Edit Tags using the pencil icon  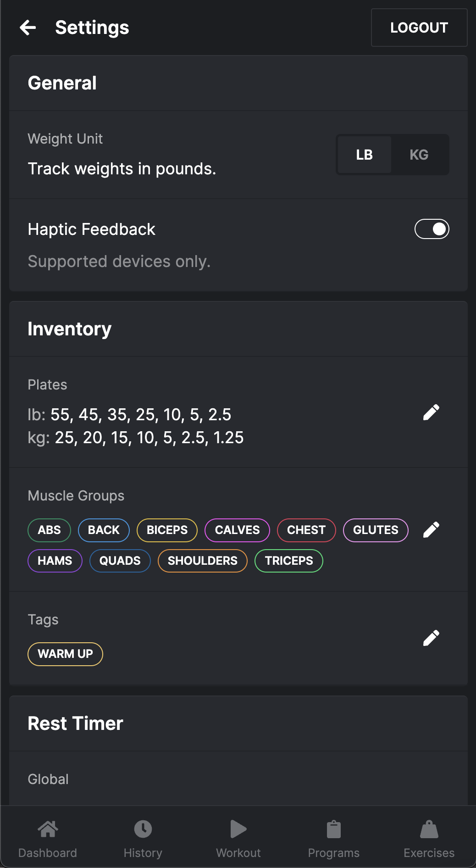(431, 638)
